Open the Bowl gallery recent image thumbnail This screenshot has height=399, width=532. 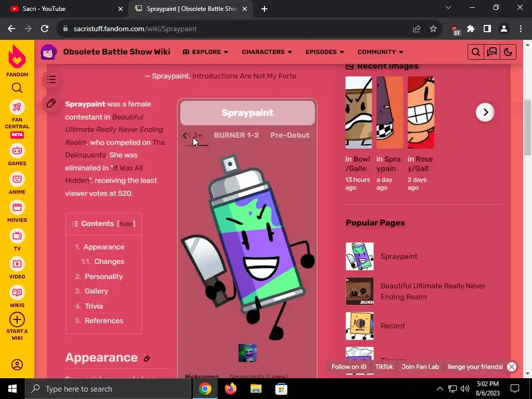(x=358, y=112)
